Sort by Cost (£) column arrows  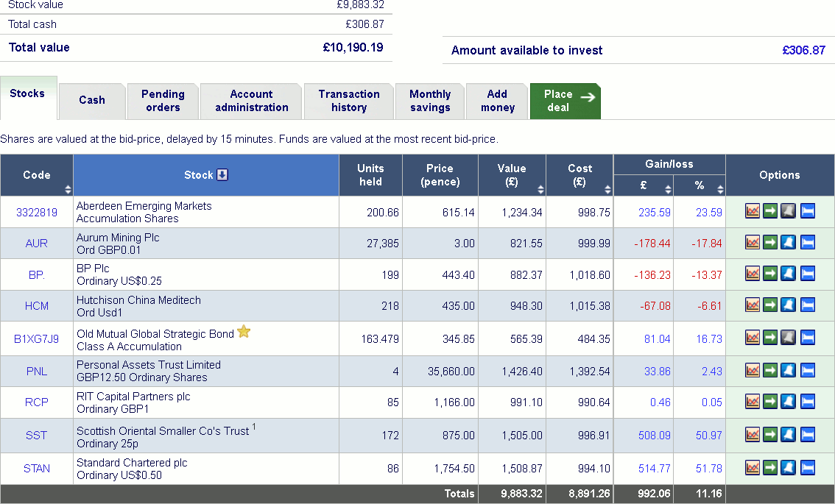tap(607, 190)
